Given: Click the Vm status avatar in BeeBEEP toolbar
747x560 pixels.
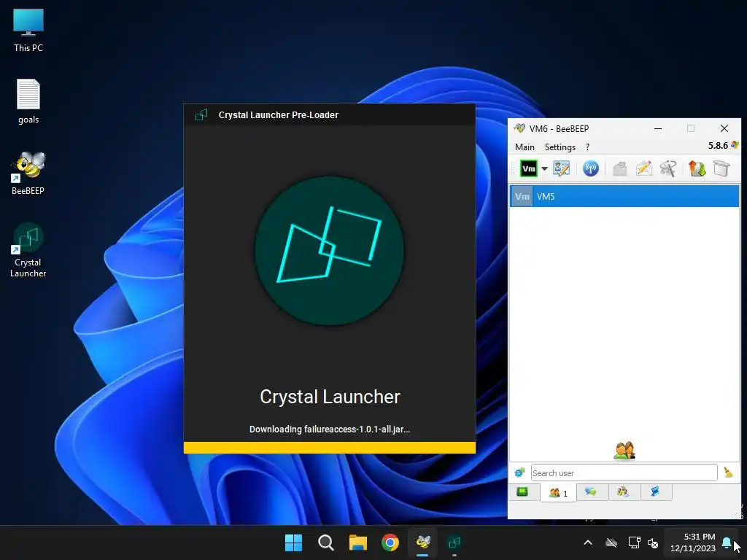Looking at the screenshot, I should 528,168.
